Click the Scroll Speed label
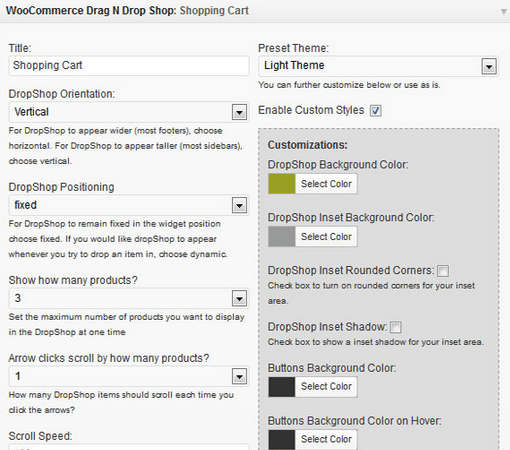Viewport: 510px width, 450px height. point(40,436)
